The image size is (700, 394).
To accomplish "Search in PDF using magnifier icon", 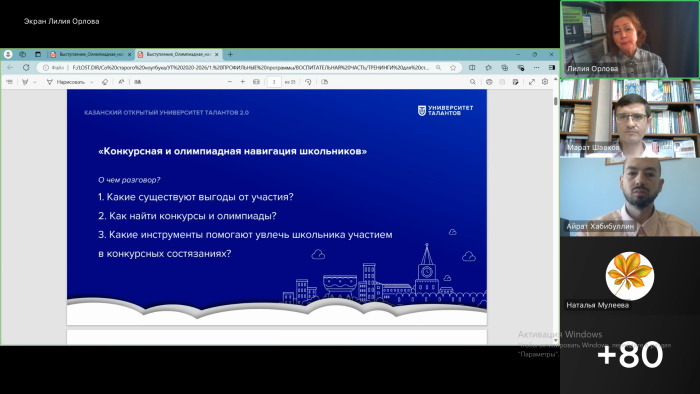I will (472, 82).
